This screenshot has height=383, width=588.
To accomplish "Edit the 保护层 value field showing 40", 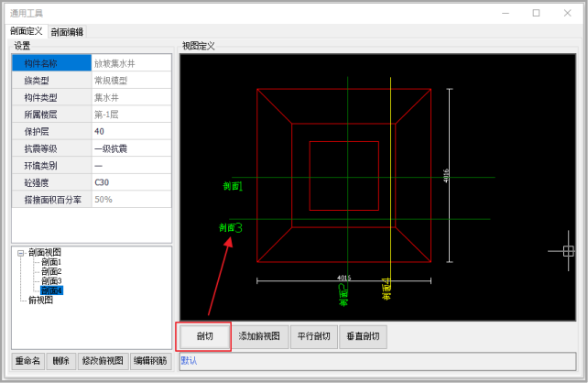I will [131, 131].
